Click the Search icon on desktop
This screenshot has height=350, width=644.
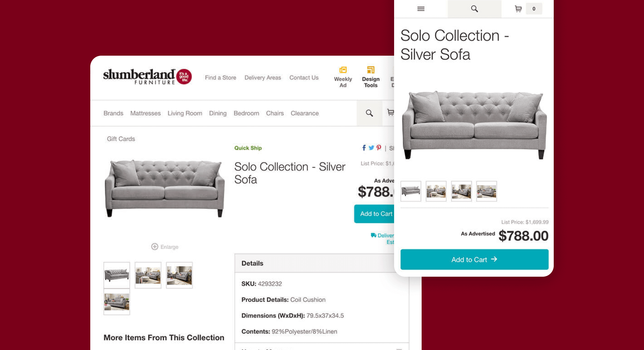[369, 113]
